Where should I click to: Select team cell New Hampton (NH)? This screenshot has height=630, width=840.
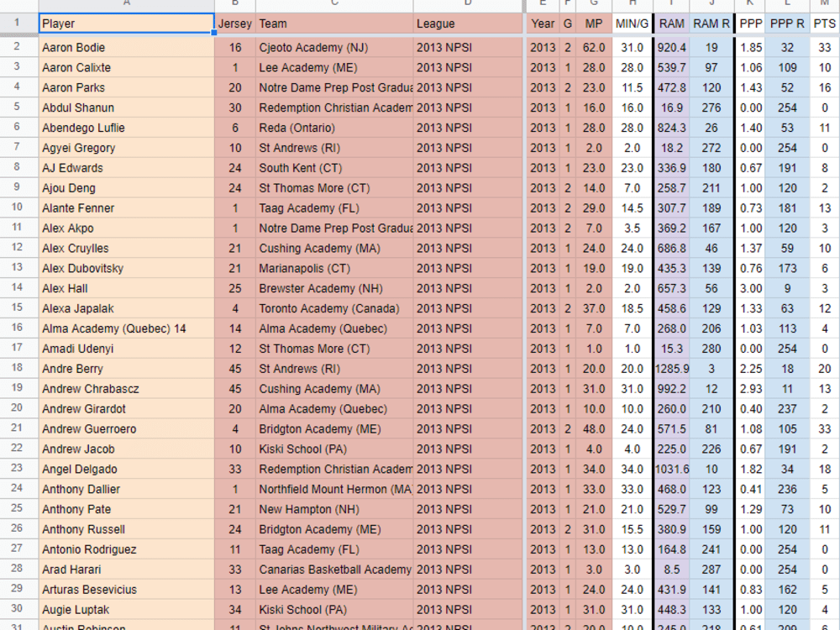coord(334,510)
